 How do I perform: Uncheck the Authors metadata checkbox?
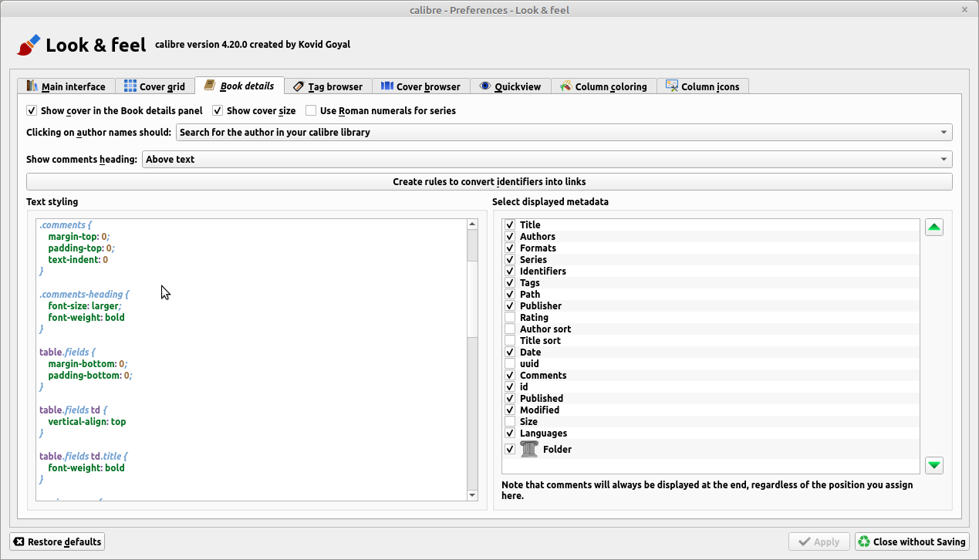coord(510,237)
